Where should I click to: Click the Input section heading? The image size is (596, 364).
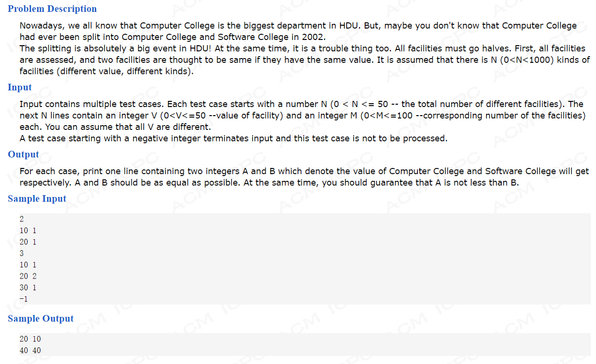[x=20, y=87]
